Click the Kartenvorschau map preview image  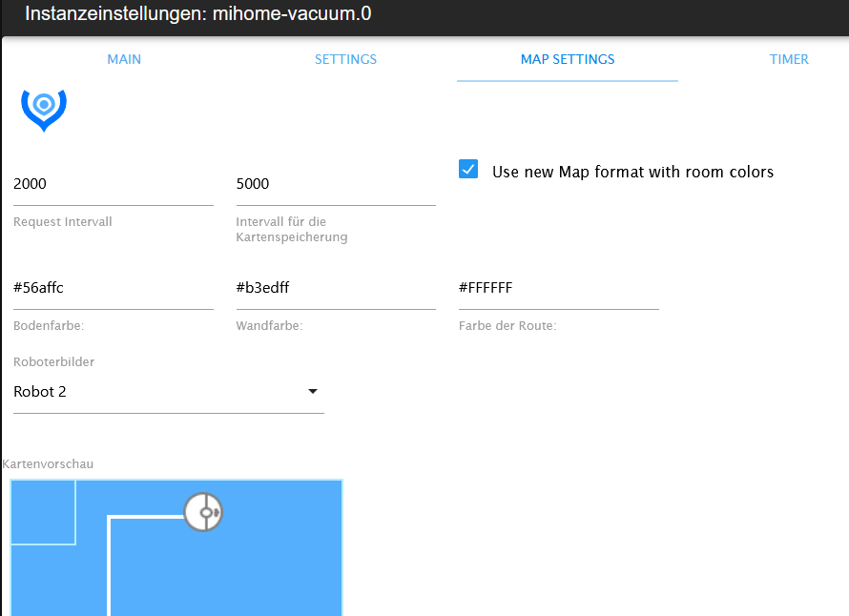176,547
